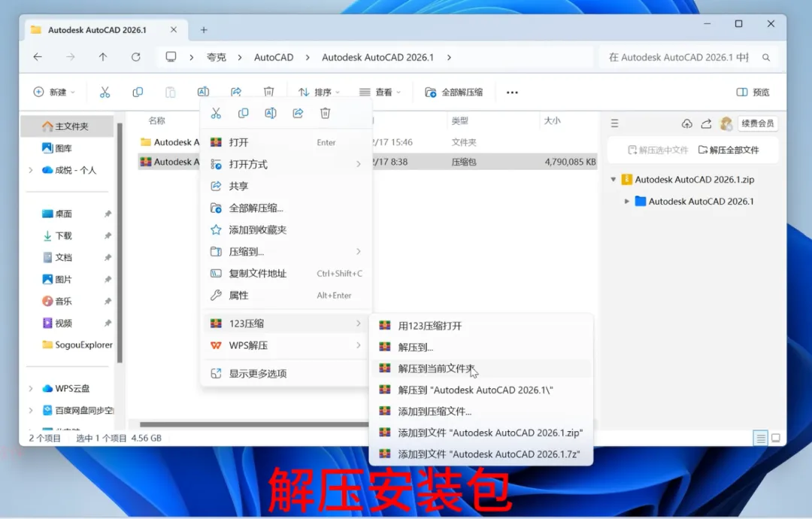Collapse the Autodesk AutoCAD 2026.1.zip tree node
Screen dimensions: 812x519
614,180
